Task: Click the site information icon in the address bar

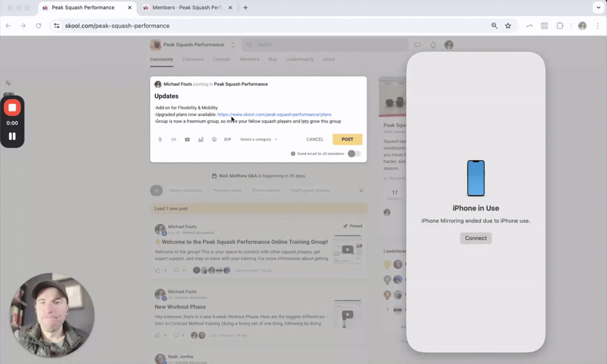Action: coord(56,26)
